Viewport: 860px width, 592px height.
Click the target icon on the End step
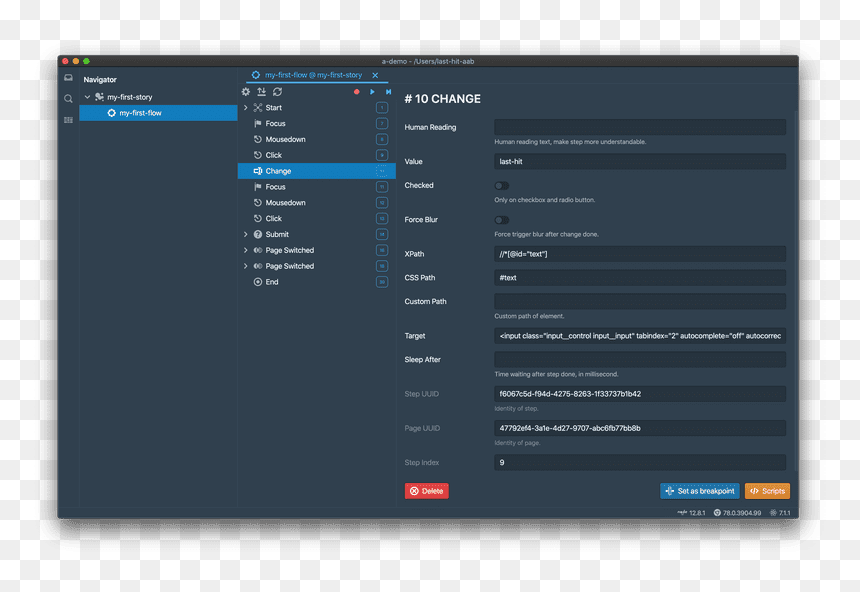[258, 282]
